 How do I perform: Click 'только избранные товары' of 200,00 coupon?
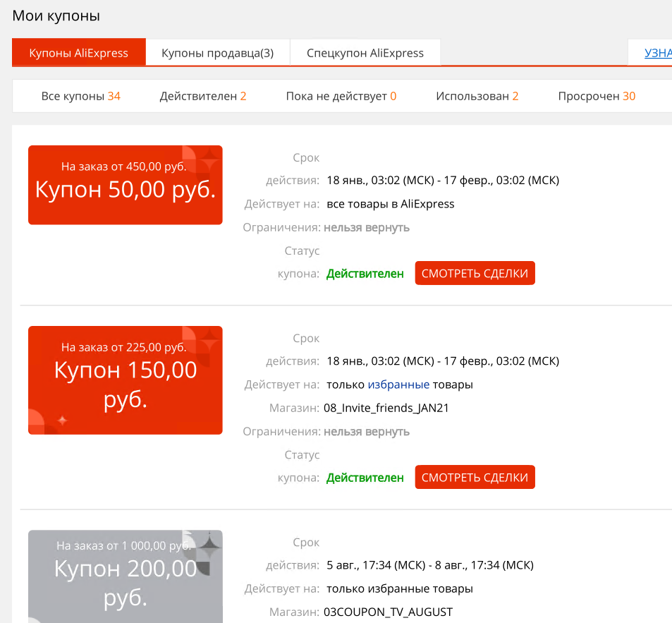click(x=400, y=588)
